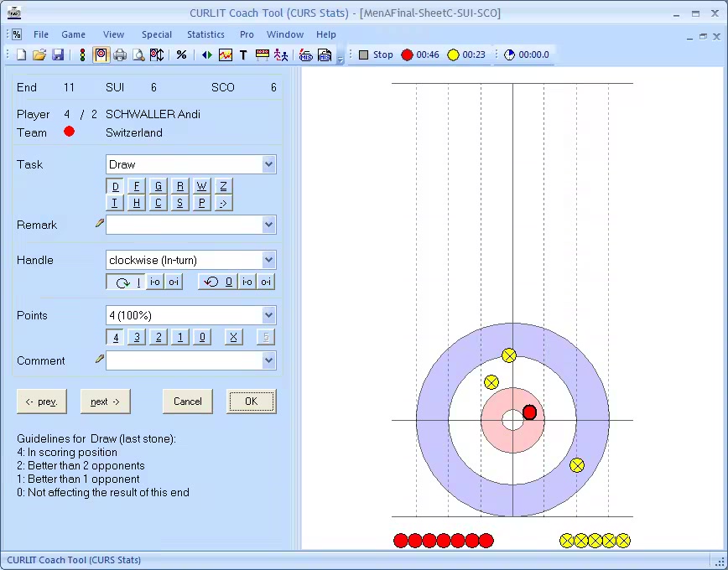The image size is (728, 570).
Task: Toggle clockwise in-turn handle button
Action: coord(125,282)
